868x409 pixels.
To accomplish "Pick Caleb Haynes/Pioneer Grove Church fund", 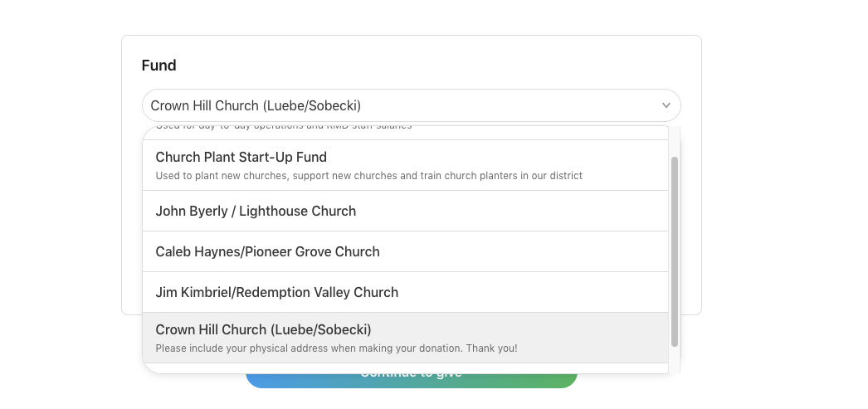I will [267, 252].
